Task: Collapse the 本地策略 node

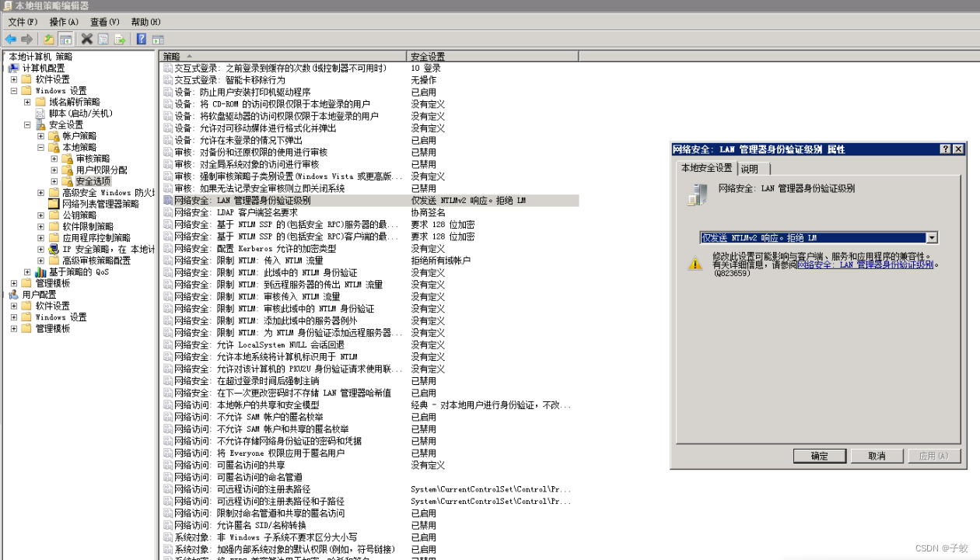Action: tap(40, 147)
